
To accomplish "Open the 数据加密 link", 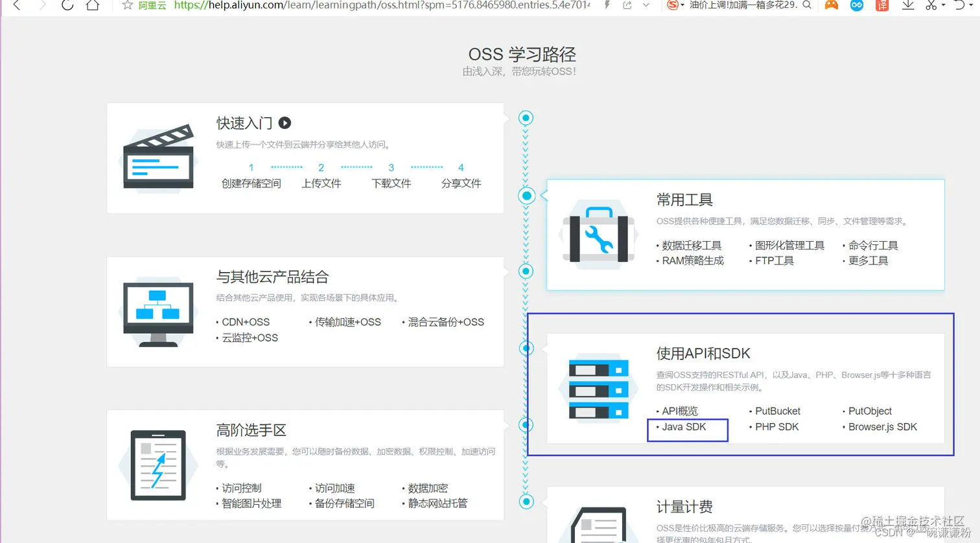I will tap(428, 488).
